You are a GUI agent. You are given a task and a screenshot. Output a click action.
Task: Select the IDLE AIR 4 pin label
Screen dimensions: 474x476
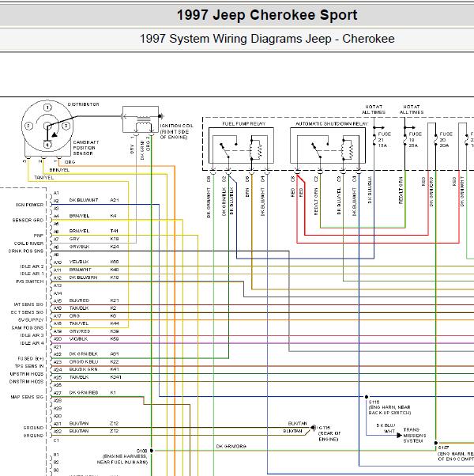tap(32, 343)
